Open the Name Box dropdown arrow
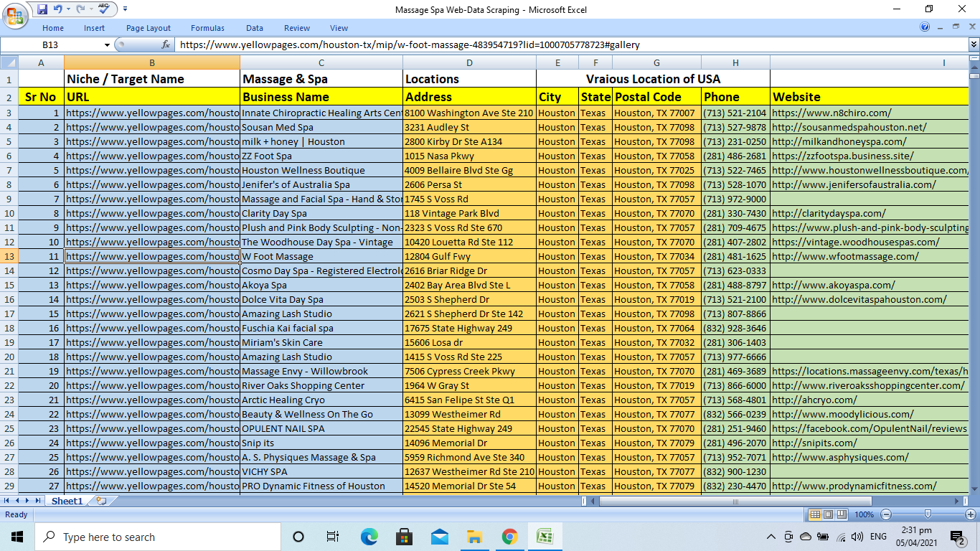Image resolution: width=980 pixels, height=551 pixels. click(x=108, y=44)
